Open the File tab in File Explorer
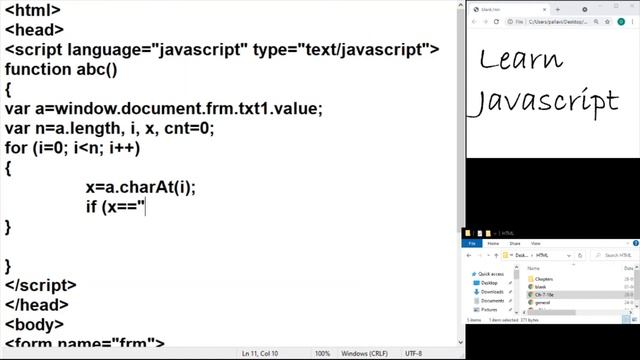The height and width of the screenshot is (360, 640). coord(472,243)
